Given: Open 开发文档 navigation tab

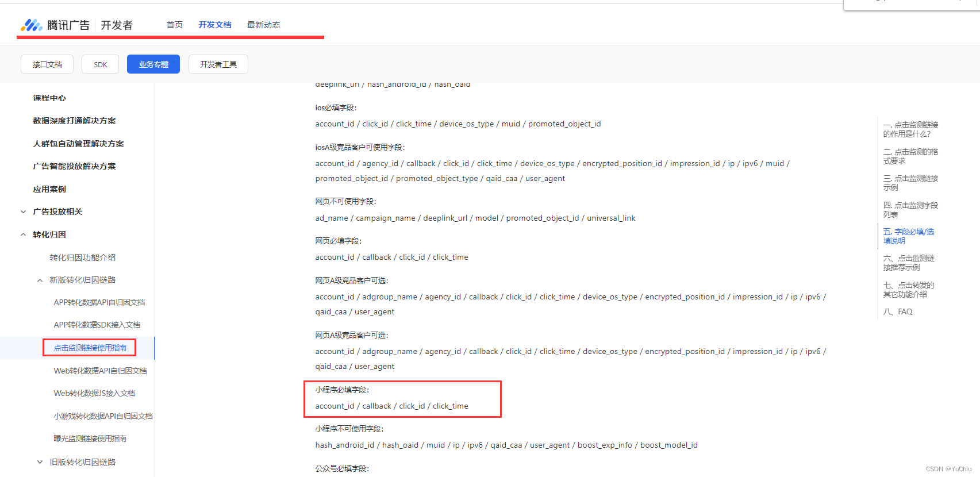Looking at the screenshot, I should click(215, 25).
